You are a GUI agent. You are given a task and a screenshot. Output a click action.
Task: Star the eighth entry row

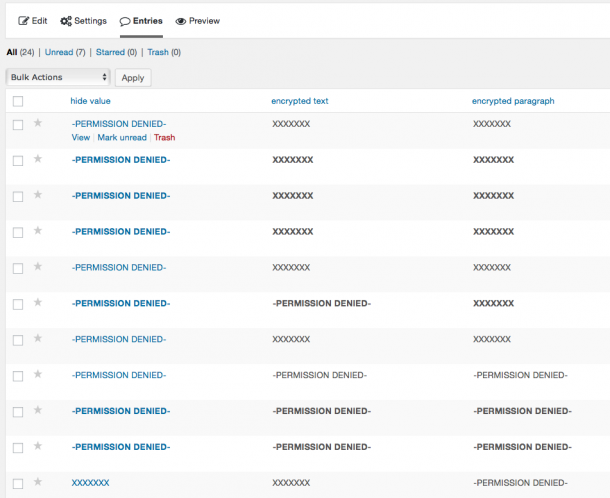coord(38,374)
